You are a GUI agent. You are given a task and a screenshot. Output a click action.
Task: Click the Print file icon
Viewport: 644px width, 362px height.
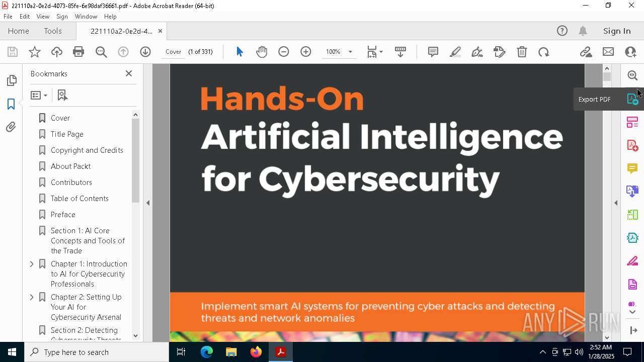pyautogui.click(x=78, y=52)
